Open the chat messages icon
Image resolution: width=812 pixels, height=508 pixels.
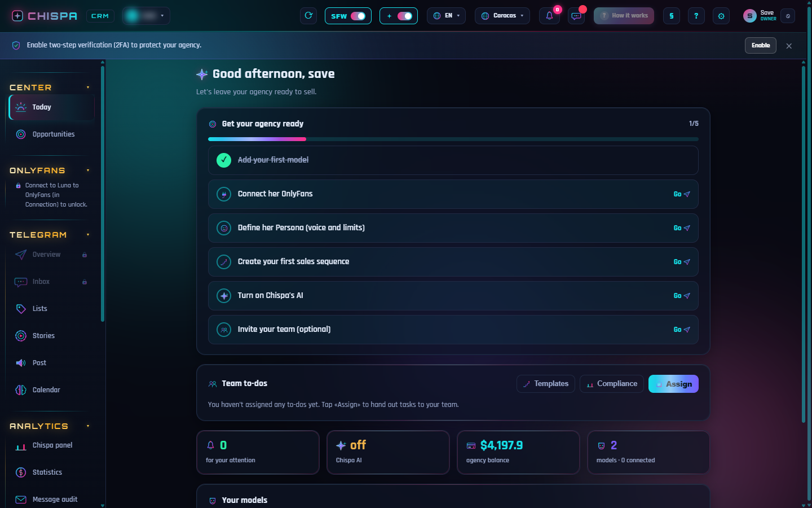[x=576, y=16]
